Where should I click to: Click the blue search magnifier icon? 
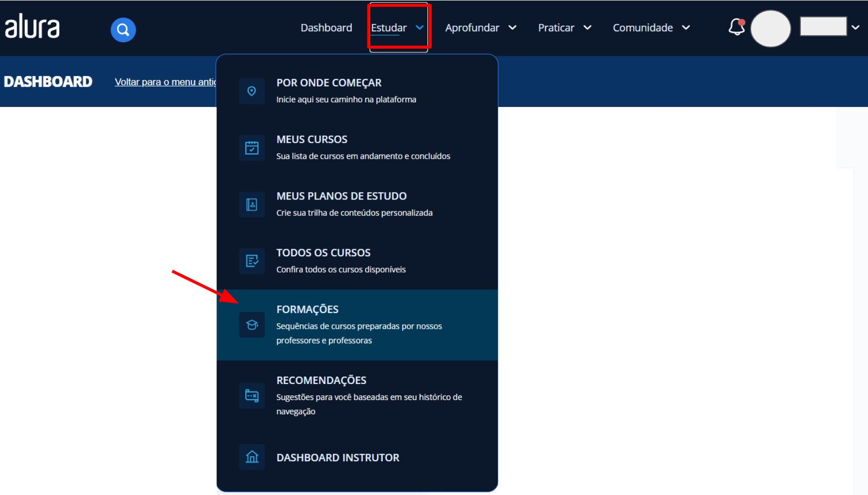click(x=123, y=30)
